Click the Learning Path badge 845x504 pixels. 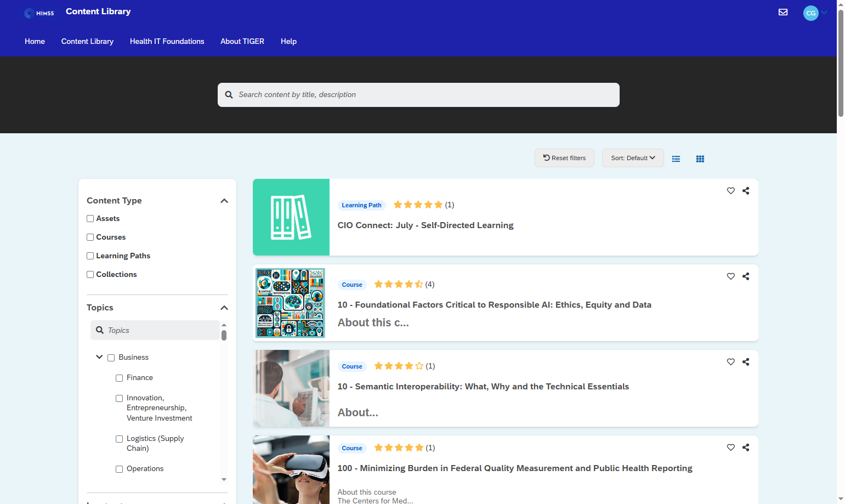361,205
